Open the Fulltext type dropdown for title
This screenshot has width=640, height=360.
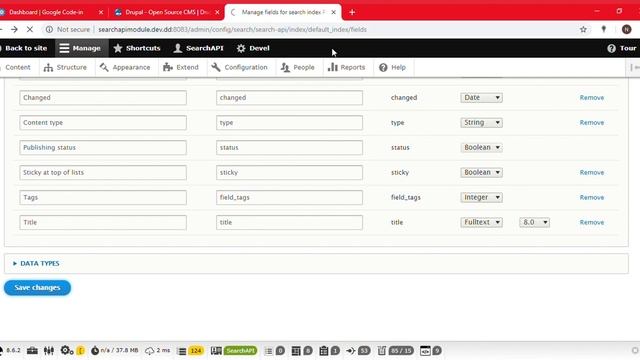coord(481,222)
